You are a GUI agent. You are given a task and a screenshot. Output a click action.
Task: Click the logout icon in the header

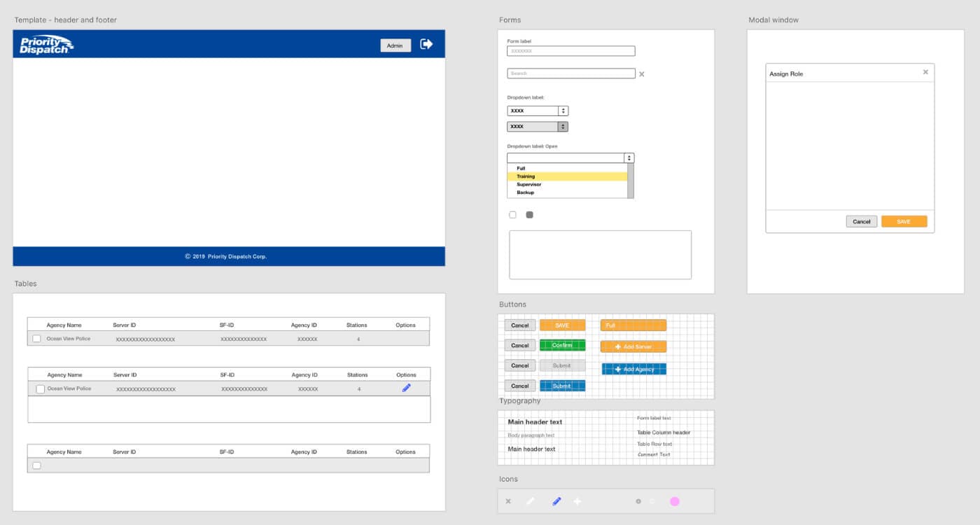coord(426,44)
